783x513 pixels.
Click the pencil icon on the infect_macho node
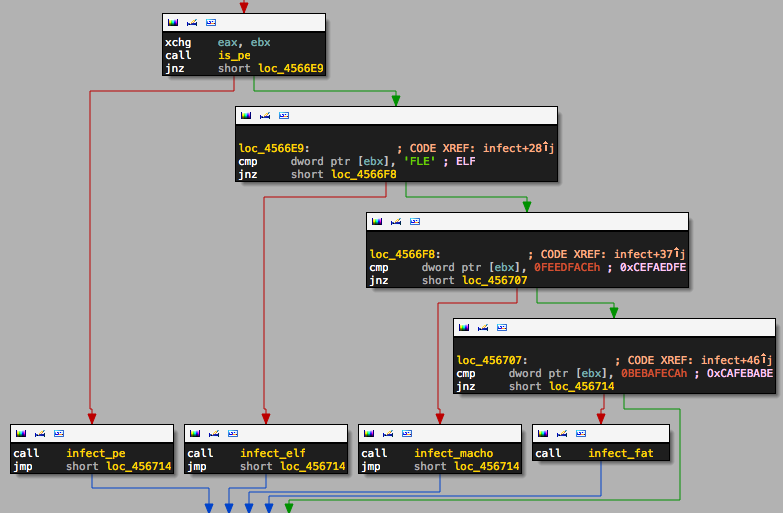coord(388,433)
